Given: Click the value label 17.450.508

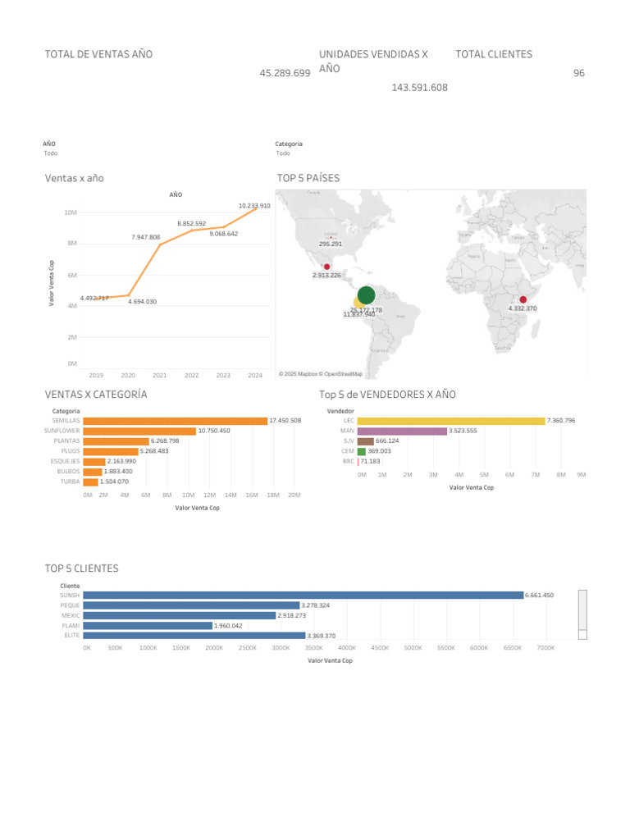Looking at the screenshot, I should tap(285, 421).
